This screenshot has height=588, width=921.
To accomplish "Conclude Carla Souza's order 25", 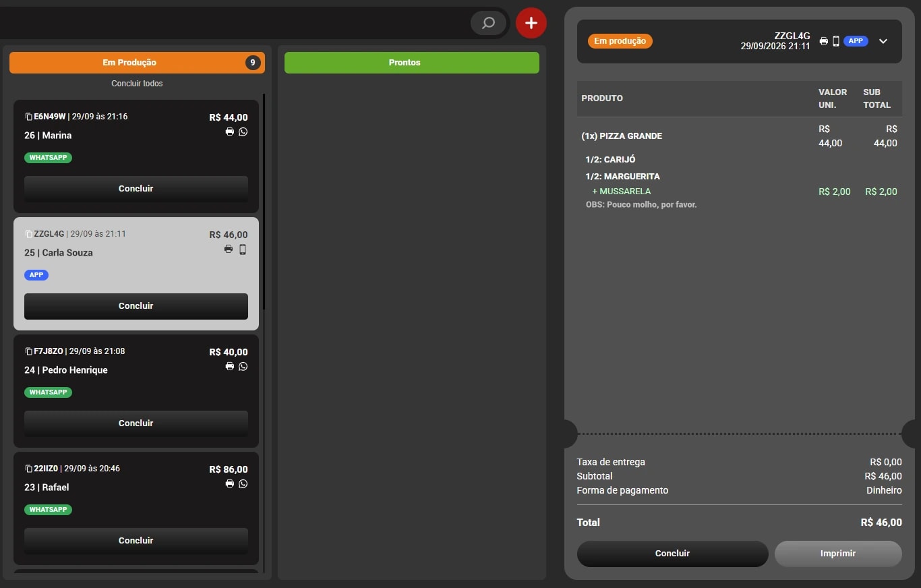I will tap(136, 306).
